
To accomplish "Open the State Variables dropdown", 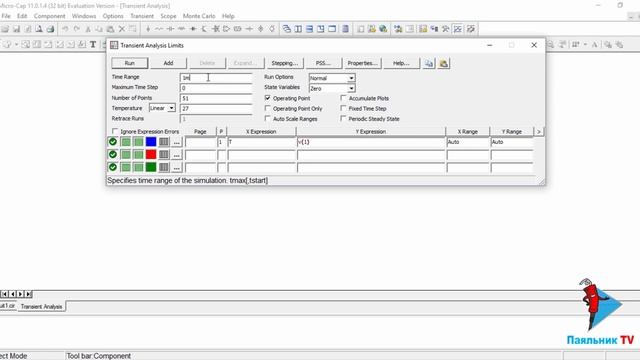I will point(351,88).
